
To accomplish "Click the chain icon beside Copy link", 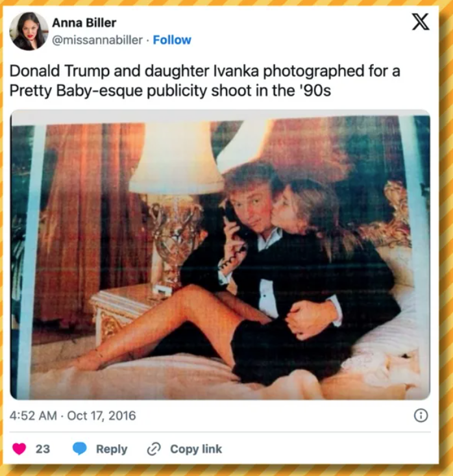I will 154,449.
